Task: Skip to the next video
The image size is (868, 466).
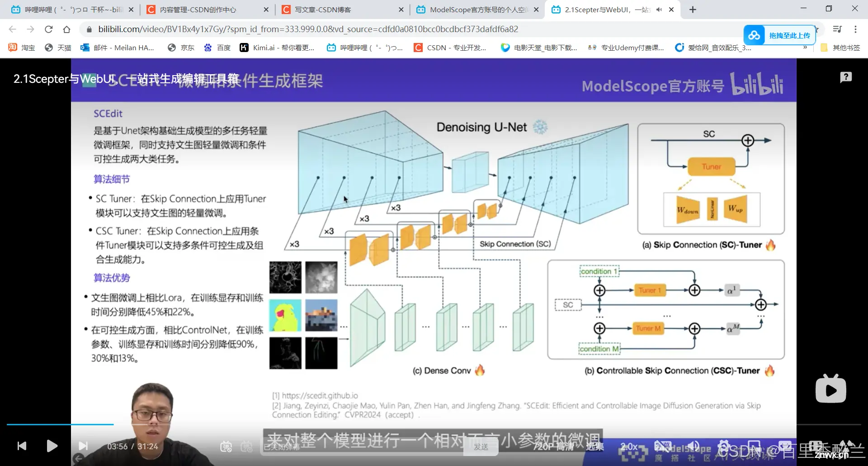Action: pos(83,446)
